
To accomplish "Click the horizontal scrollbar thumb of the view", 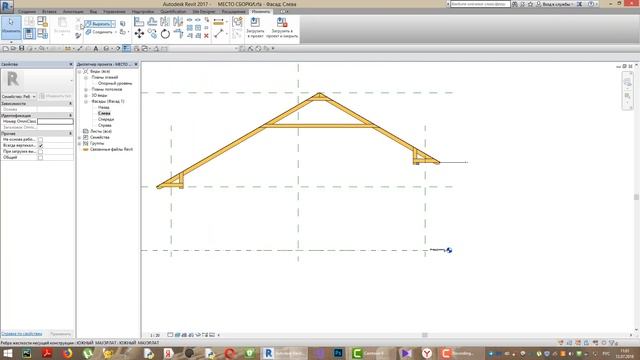I will (x=424, y=335).
